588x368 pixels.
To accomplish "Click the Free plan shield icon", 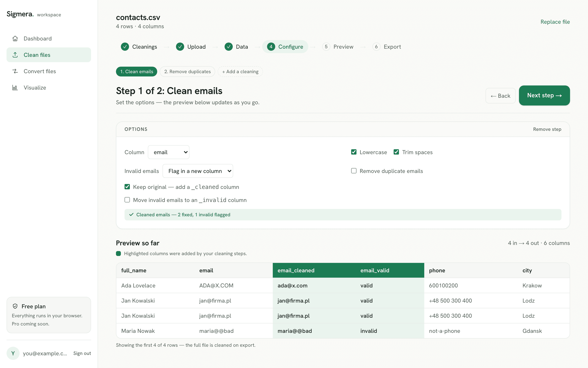I will [x=15, y=306].
